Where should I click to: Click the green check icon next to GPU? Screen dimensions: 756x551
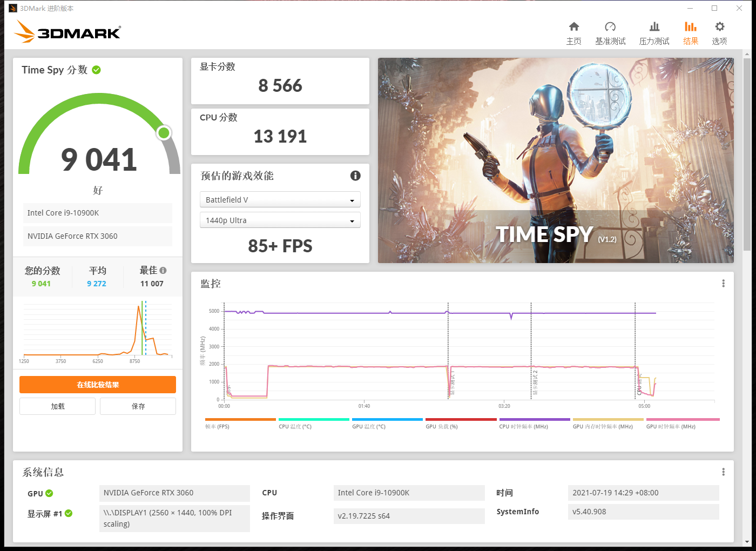click(49, 493)
